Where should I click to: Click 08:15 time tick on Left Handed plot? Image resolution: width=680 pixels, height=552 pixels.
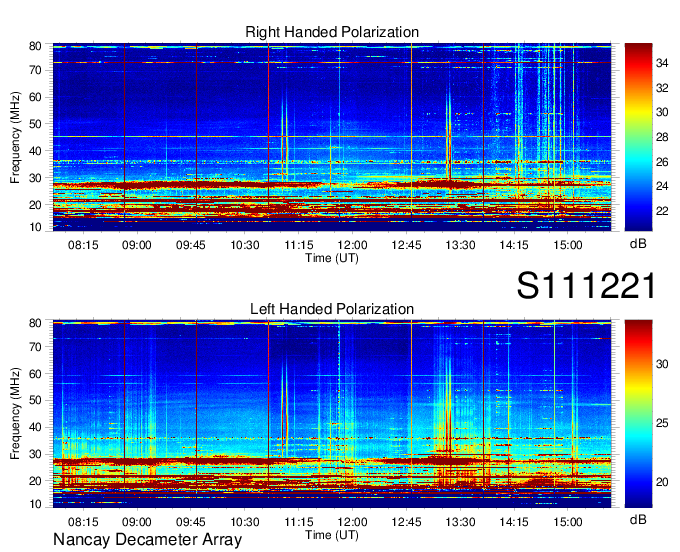[83, 522]
